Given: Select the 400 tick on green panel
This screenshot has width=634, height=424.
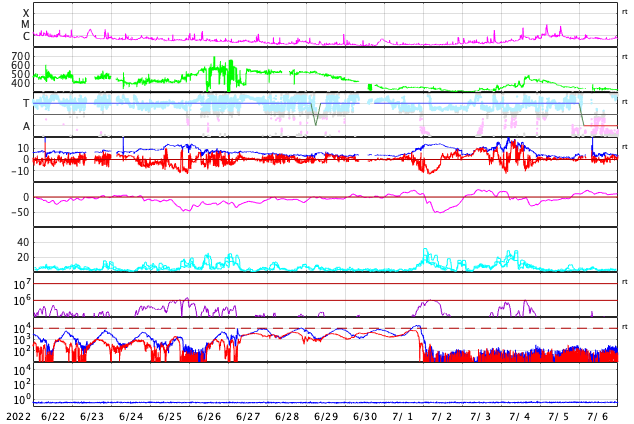Looking at the screenshot, I should tap(21, 83).
